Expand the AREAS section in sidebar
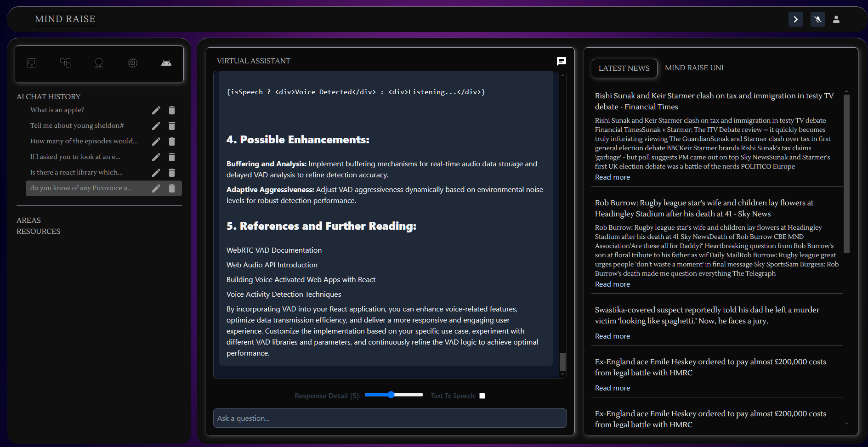Screen dimensions: 868x447 coord(28,221)
